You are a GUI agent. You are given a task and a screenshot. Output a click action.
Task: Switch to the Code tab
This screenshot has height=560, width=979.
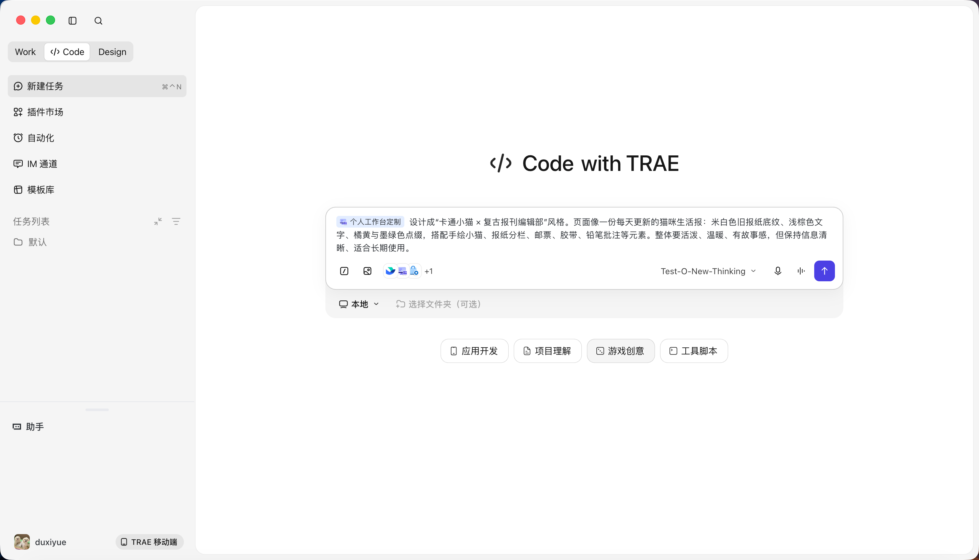pyautogui.click(x=67, y=52)
